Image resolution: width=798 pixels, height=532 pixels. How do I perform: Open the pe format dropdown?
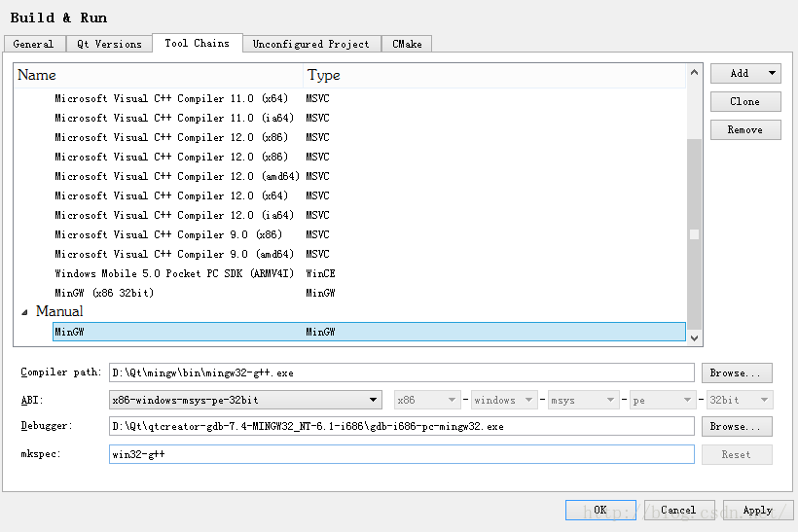pos(663,400)
